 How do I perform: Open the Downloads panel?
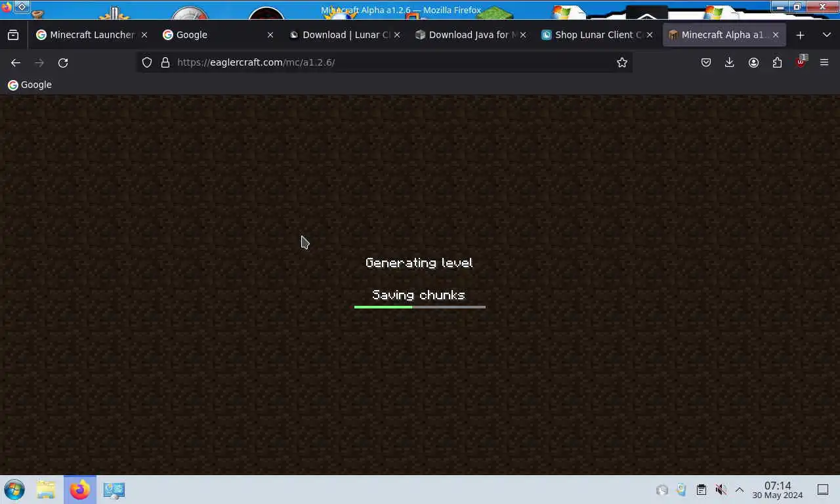pos(730,62)
